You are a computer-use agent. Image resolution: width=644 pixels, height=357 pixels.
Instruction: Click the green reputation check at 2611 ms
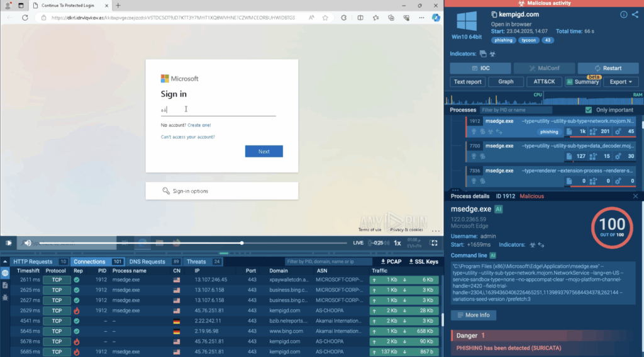76,280
